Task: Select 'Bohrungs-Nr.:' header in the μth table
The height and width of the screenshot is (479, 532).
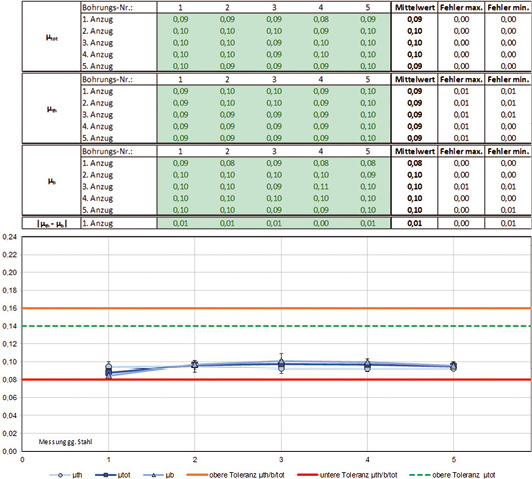Action: point(107,79)
